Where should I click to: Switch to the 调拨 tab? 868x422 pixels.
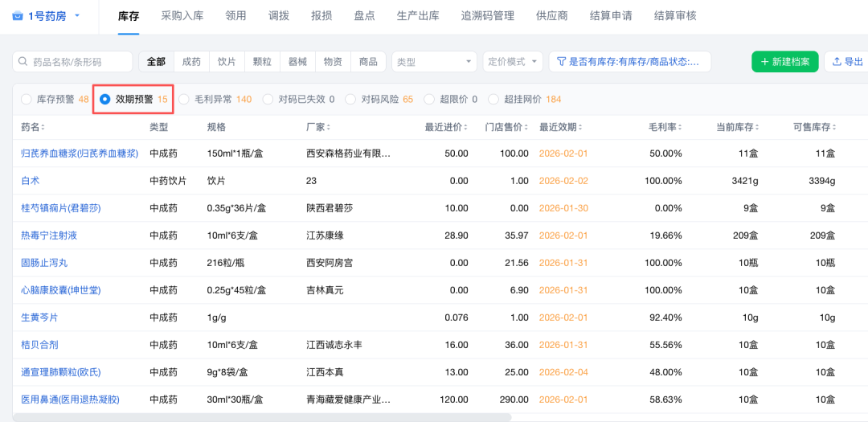(x=278, y=16)
